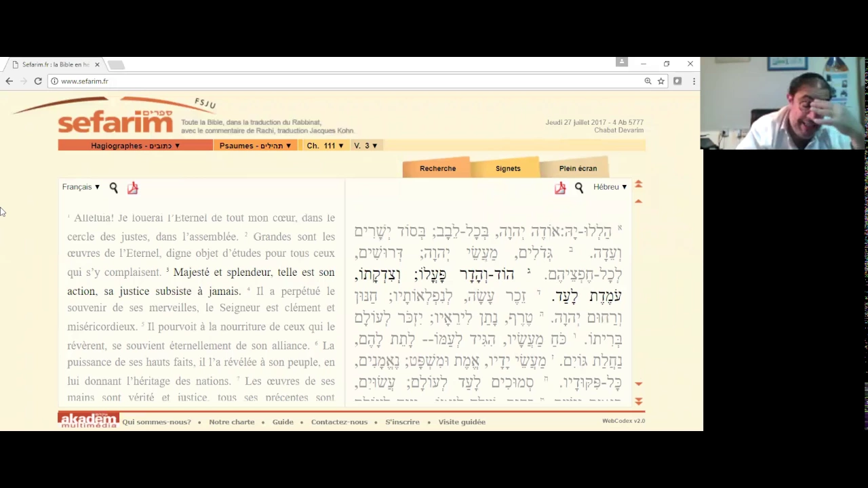
Task: Bookmark this page with the star icon
Action: (x=661, y=81)
